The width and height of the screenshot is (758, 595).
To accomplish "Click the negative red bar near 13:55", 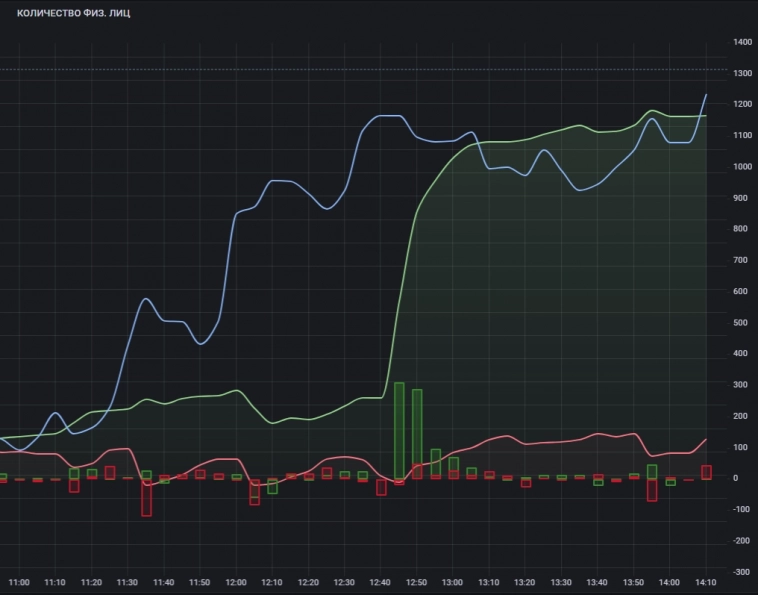I will tap(652, 489).
